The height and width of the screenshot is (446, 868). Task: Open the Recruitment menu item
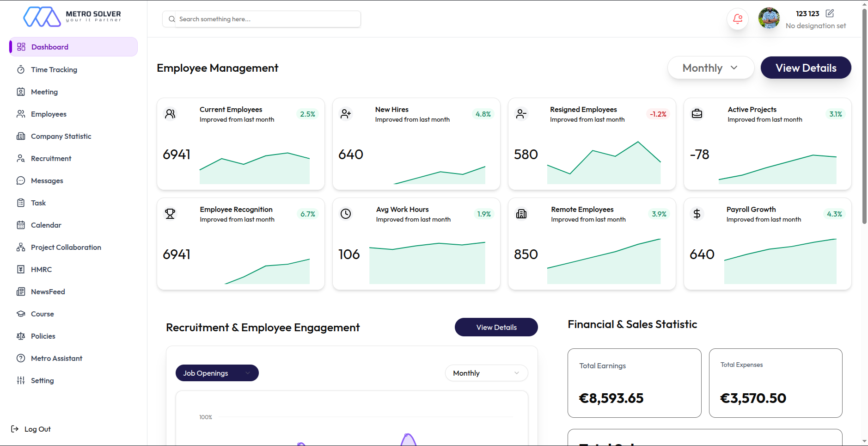point(51,158)
